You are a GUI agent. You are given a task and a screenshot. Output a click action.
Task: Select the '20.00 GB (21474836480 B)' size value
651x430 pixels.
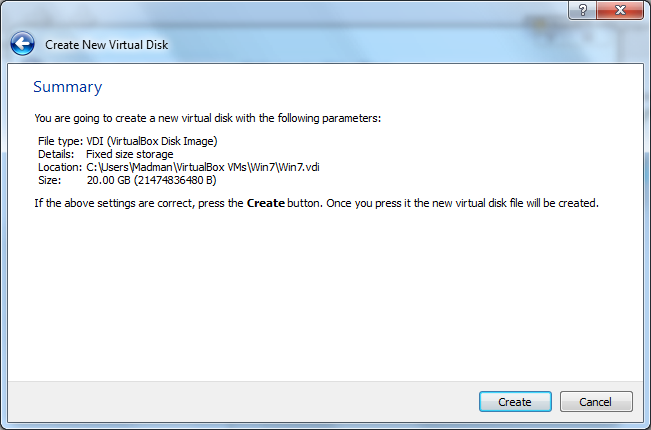pyautogui.click(x=152, y=180)
